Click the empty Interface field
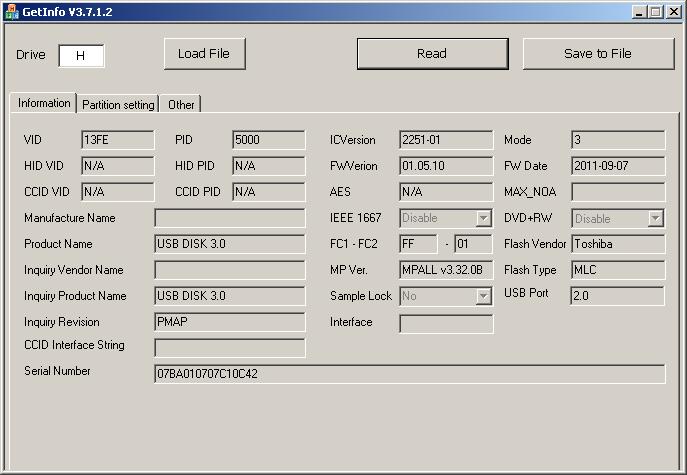 (x=446, y=324)
